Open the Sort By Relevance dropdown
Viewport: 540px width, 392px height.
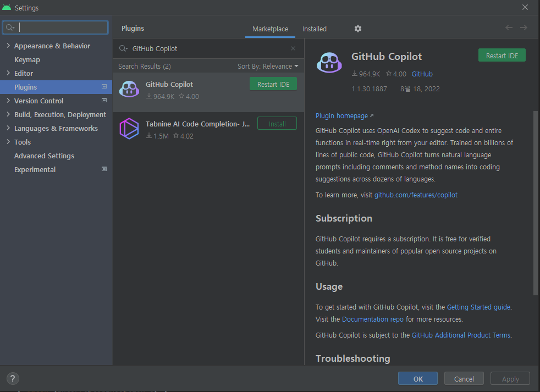[x=268, y=66]
